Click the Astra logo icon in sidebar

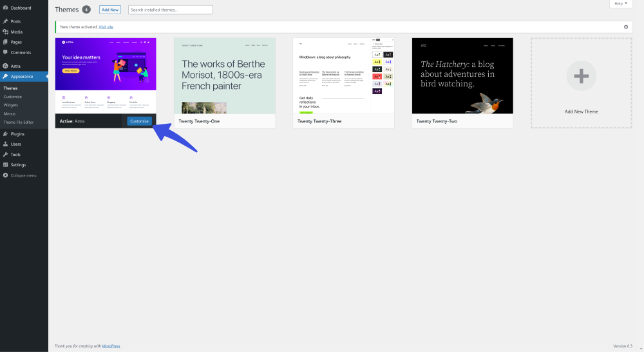pyautogui.click(x=5, y=66)
